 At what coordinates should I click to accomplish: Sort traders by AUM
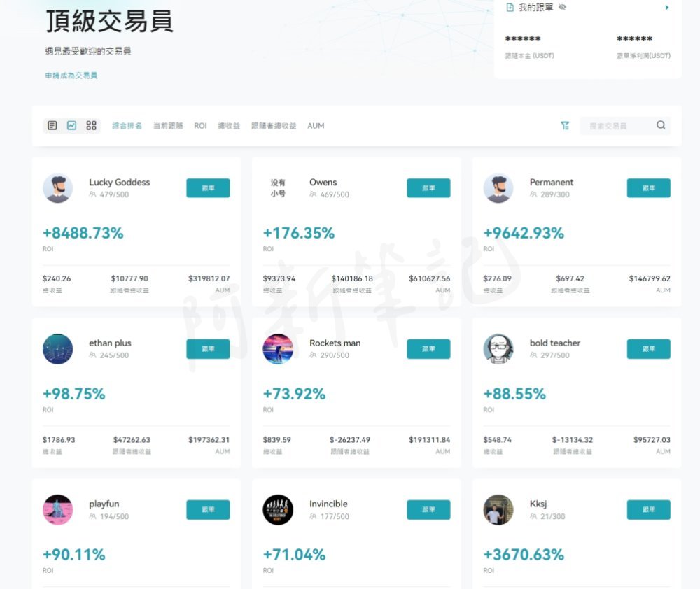(316, 126)
